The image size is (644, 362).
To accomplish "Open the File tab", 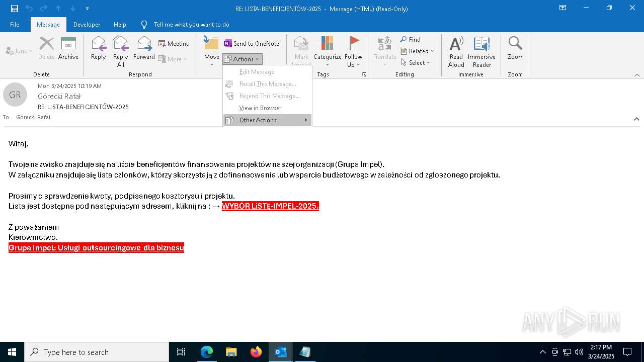I will (15, 24).
